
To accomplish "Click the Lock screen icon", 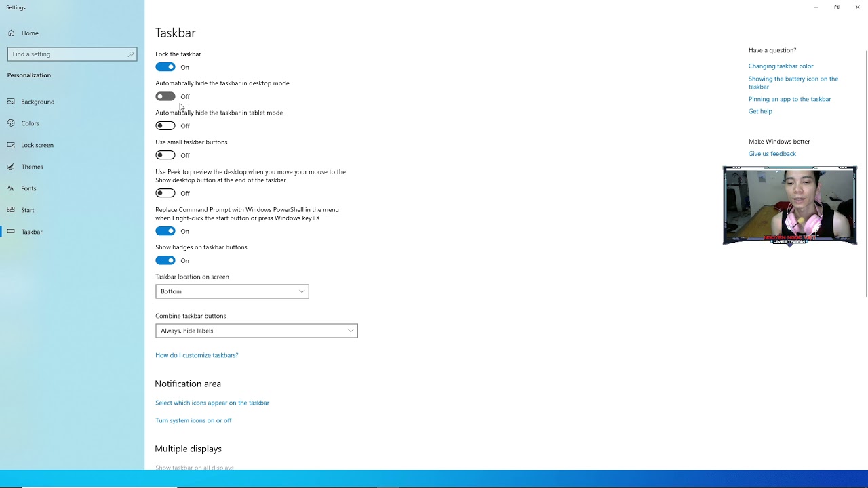I will [x=12, y=145].
